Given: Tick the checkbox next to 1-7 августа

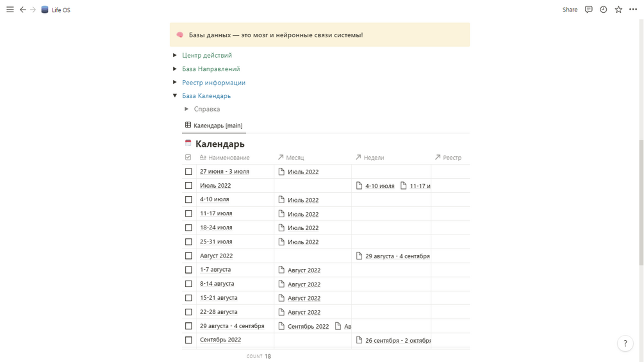Looking at the screenshot, I should (188, 270).
